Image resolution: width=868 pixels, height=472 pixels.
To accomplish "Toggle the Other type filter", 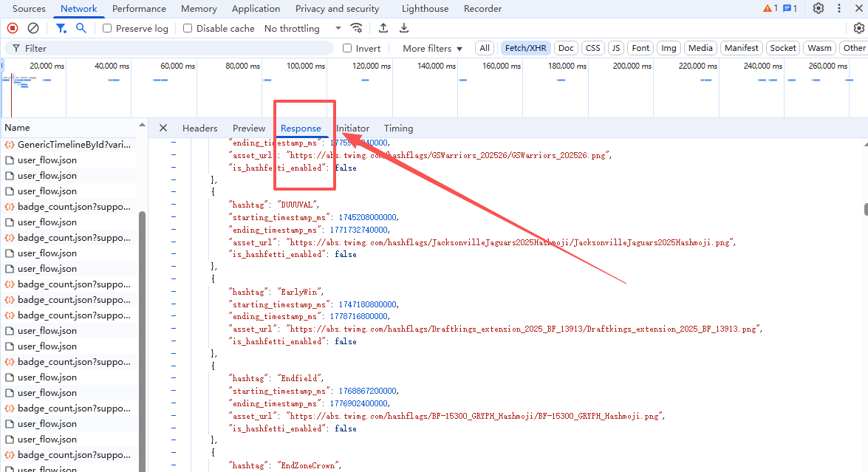I will pyautogui.click(x=854, y=48).
